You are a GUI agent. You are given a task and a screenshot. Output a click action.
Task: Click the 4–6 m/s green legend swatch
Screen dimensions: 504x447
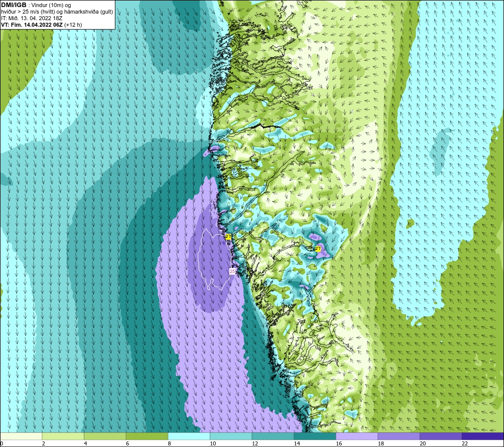click(105, 436)
